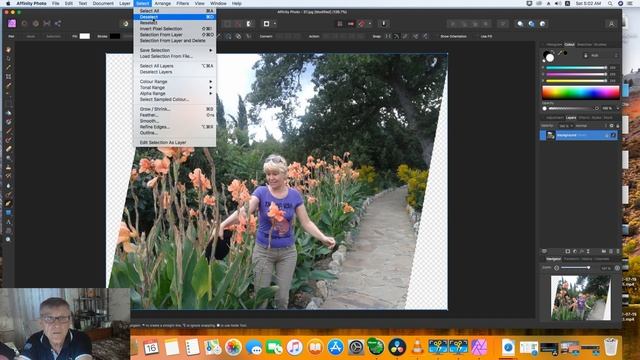Viewport: 640px width, 360px height.
Task: Toggle the Show Orientation option
Action: click(x=453, y=36)
